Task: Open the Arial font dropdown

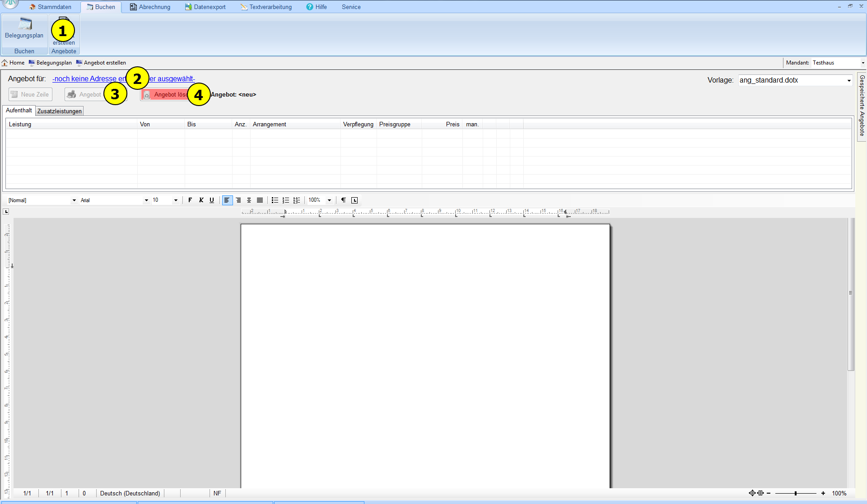Action: coord(146,200)
